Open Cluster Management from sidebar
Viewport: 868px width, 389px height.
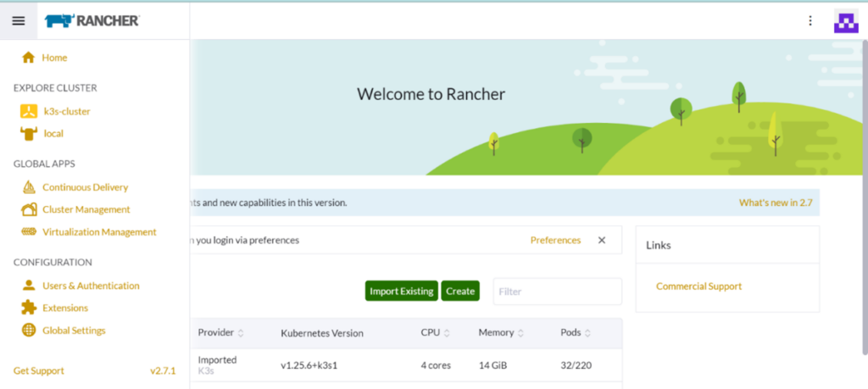(x=86, y=209)
